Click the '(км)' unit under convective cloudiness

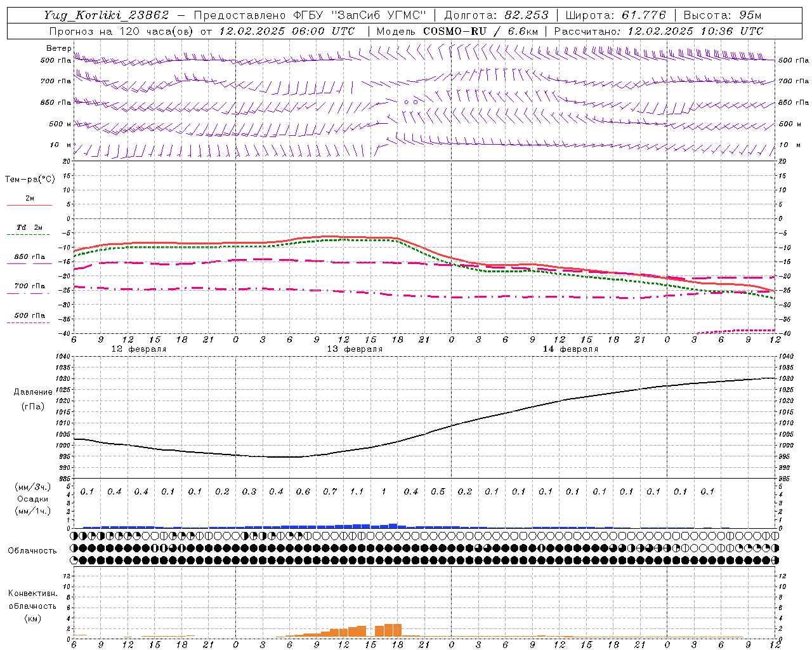32,618
